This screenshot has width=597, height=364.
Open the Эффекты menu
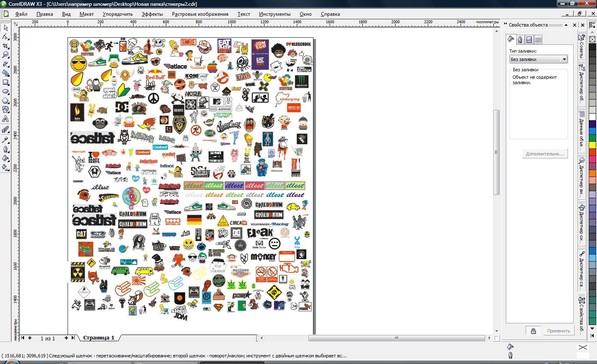(152, 14)
